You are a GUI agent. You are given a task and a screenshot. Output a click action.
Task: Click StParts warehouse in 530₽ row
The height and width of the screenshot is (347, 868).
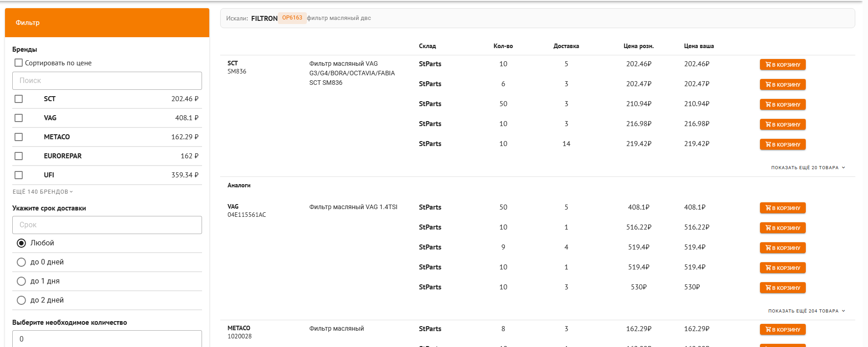coord(430,287)
